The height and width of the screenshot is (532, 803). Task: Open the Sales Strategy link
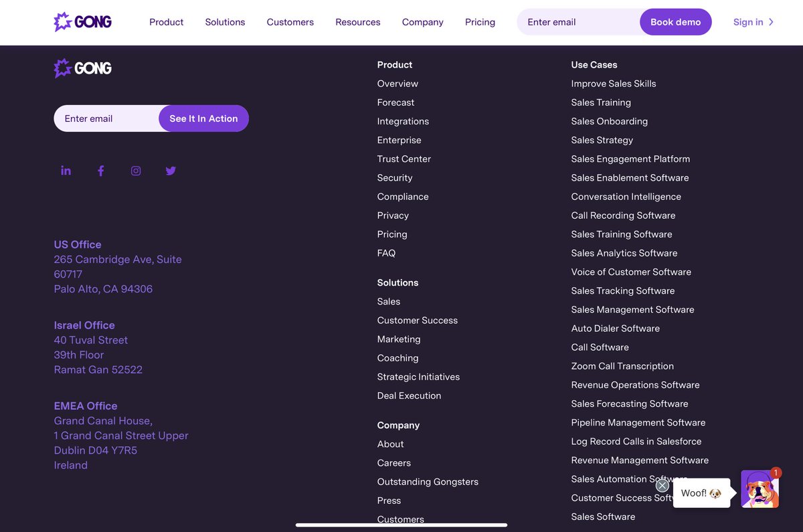[x=602, y=140]
